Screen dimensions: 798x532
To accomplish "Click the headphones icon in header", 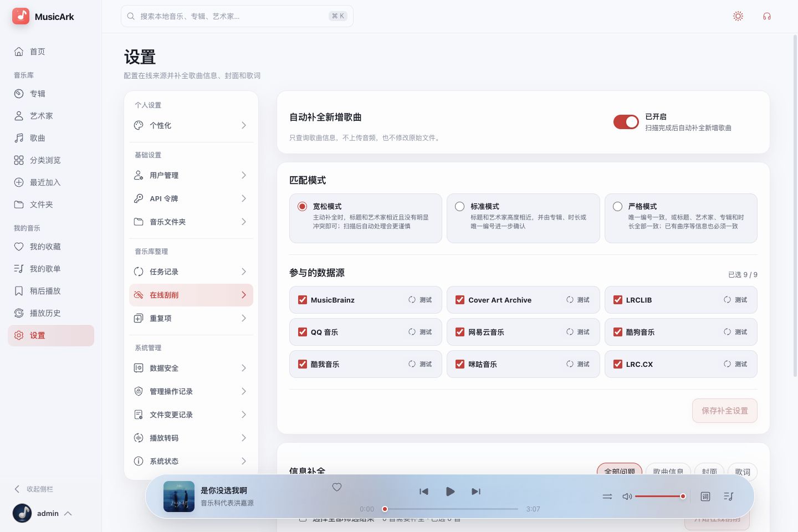I will click(x=767, y=16).
